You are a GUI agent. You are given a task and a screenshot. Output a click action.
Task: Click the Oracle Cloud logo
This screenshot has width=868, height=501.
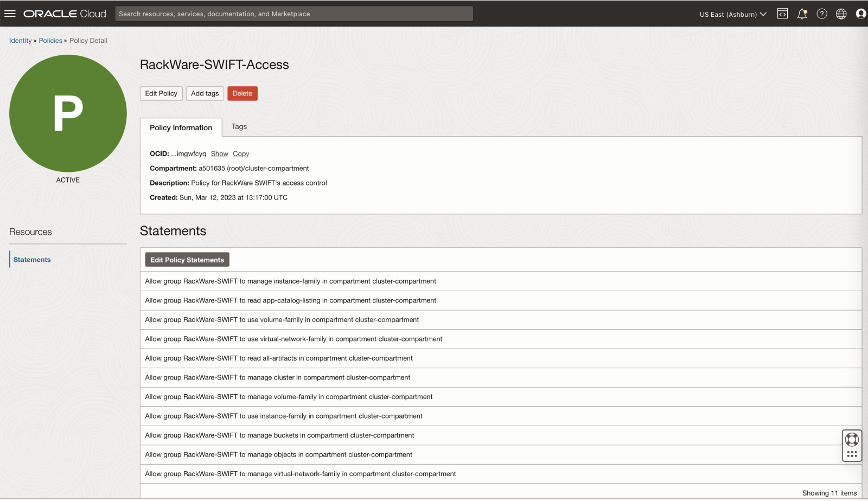[65, 14]
